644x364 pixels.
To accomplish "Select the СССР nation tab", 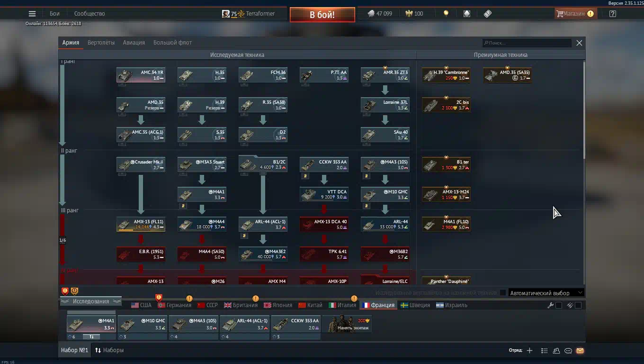I will point(207,305).
